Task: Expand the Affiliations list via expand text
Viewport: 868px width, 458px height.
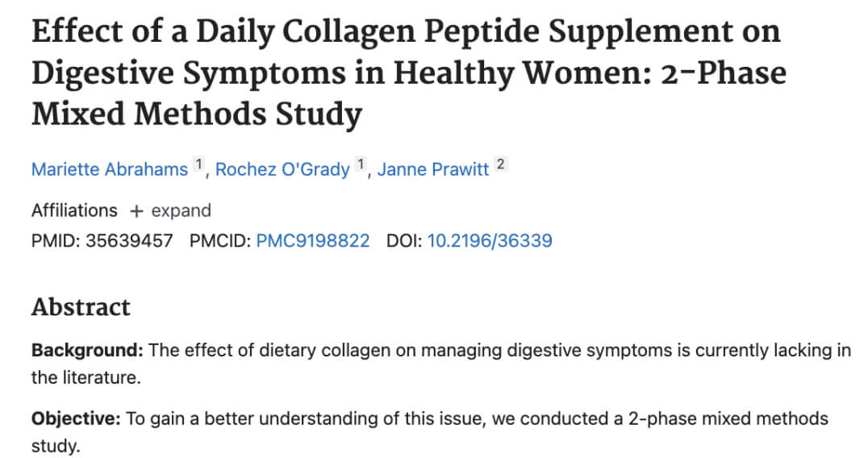Action: 181,211
